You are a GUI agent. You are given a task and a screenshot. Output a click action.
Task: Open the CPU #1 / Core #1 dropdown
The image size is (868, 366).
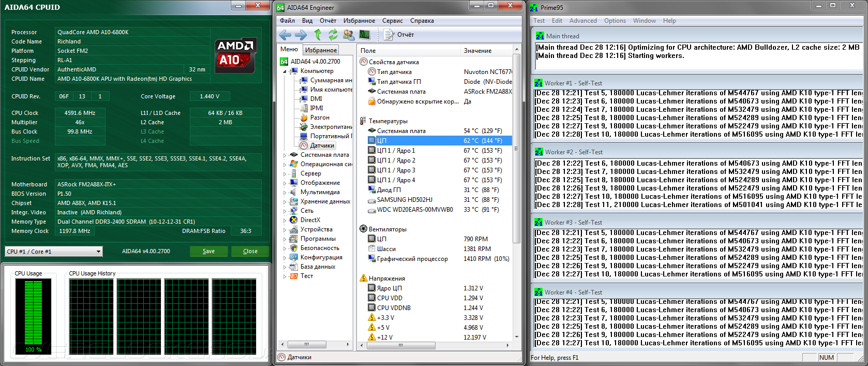54,252
